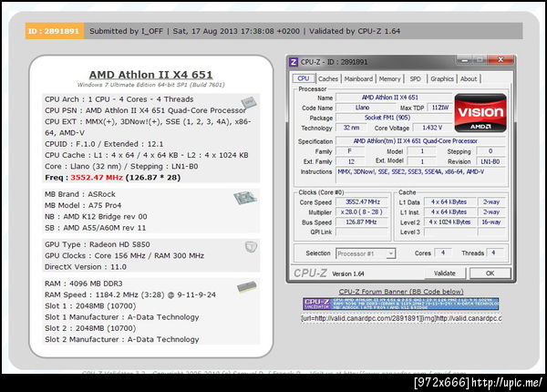The width and height of the screenshot is (547, 392).
Task: Click the Level 2 16-way associativity value
Action: coord(491,222)
